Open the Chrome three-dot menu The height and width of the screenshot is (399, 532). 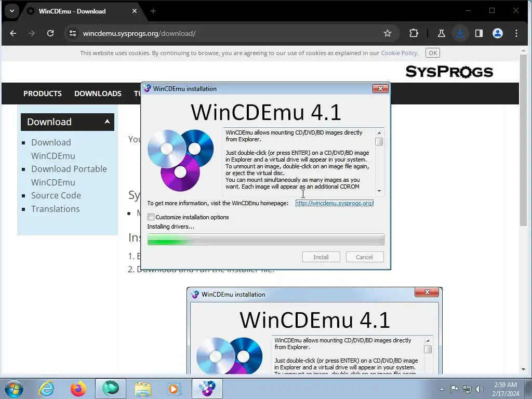(516, 33)
